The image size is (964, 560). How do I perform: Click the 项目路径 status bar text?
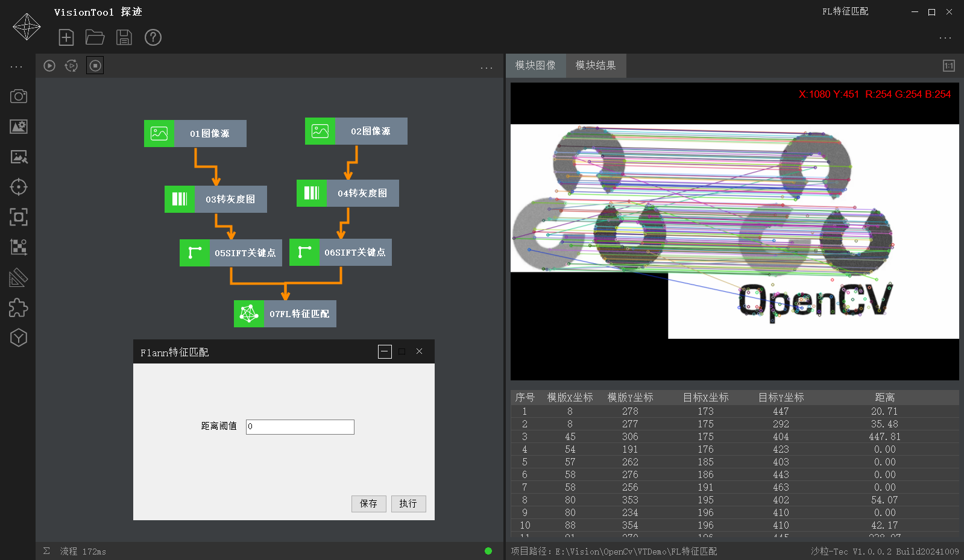click(x=614, y=552)
